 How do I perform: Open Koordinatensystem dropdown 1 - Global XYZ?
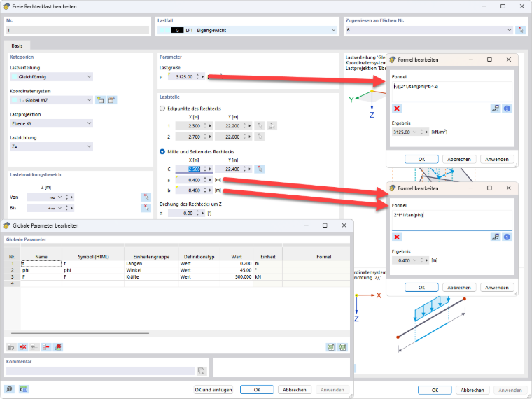click(51, 100)
